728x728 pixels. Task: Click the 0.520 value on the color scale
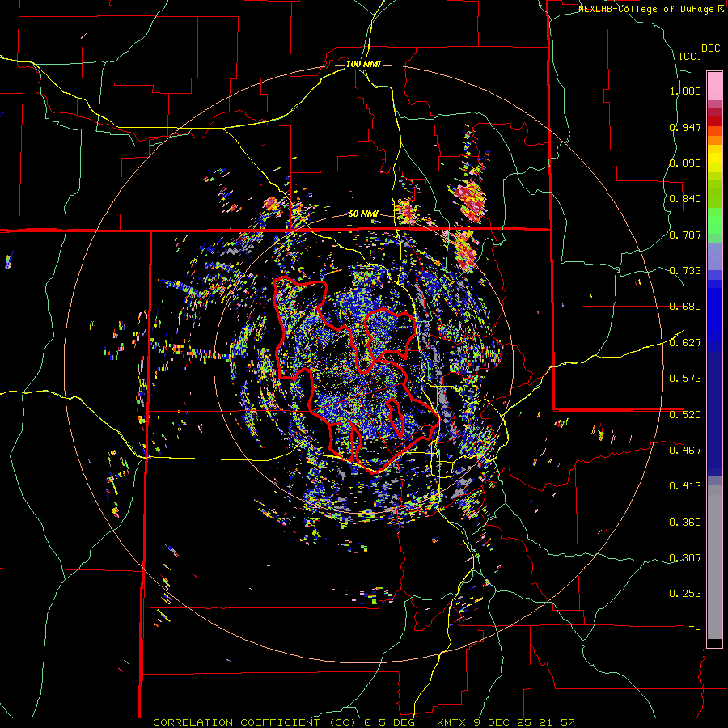click(x=685, y=414)
